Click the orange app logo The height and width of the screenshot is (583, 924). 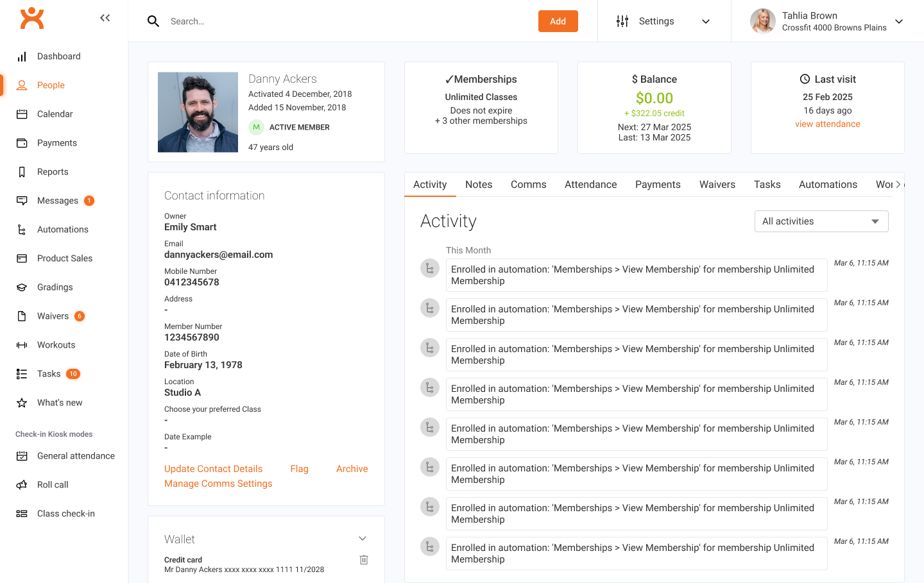coord(32,18)
